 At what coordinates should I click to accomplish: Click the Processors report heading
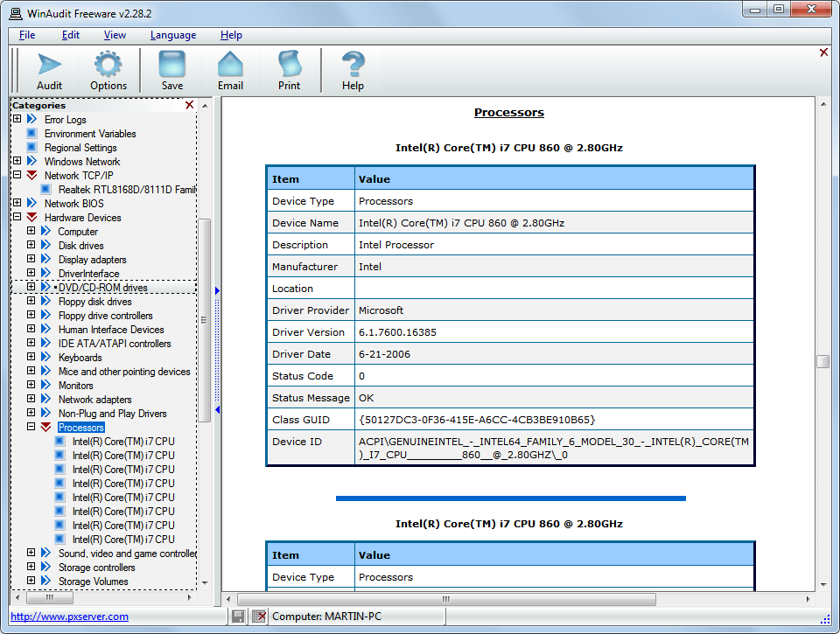509,113
